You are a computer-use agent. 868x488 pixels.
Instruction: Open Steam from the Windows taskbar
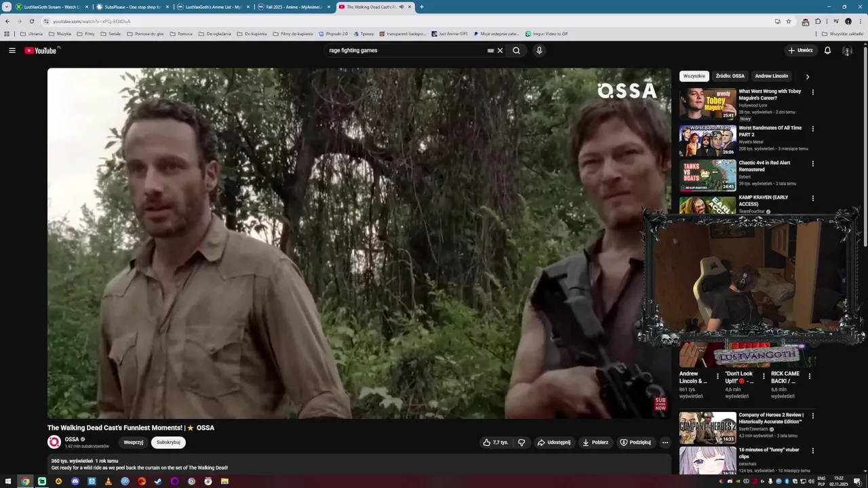click(158, 481)
